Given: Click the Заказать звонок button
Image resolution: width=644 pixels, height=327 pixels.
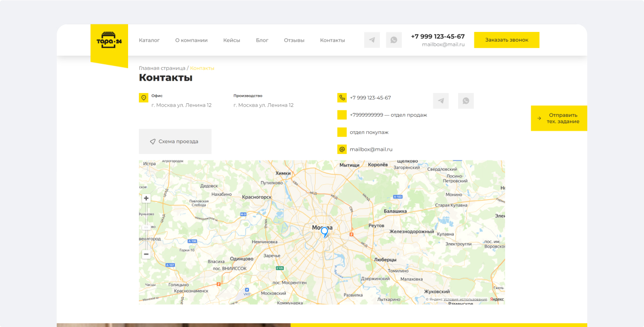Looking at the screenshot, I should click(506, 39).
